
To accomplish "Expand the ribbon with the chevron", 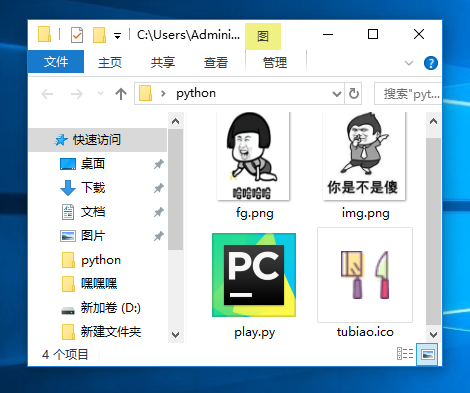I will 409,63.
